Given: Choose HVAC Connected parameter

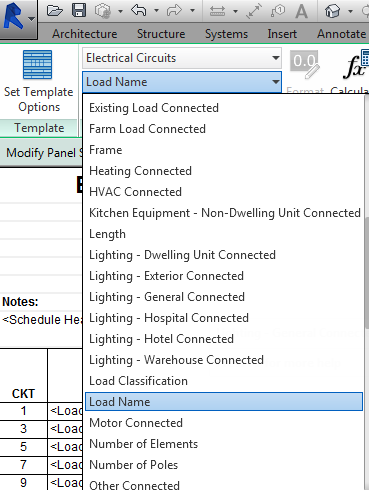Looking at the screenshot, I should pyautogui.click(x=224, y=192).
